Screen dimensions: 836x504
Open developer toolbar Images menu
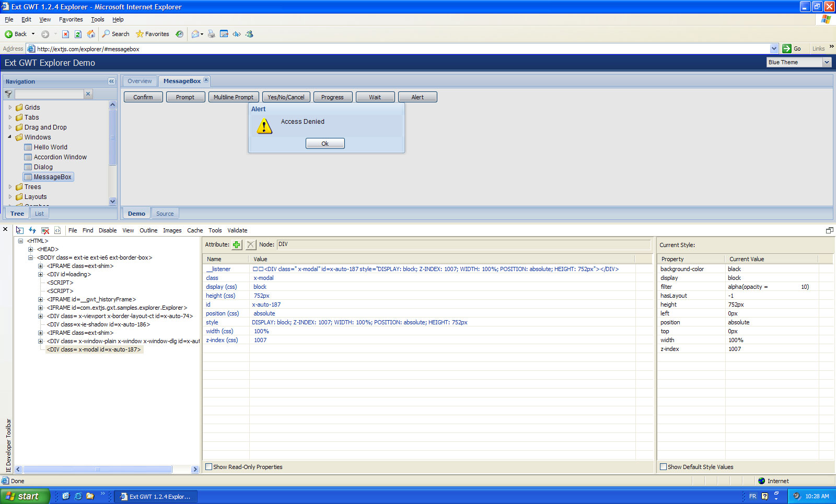click(172, 230)
